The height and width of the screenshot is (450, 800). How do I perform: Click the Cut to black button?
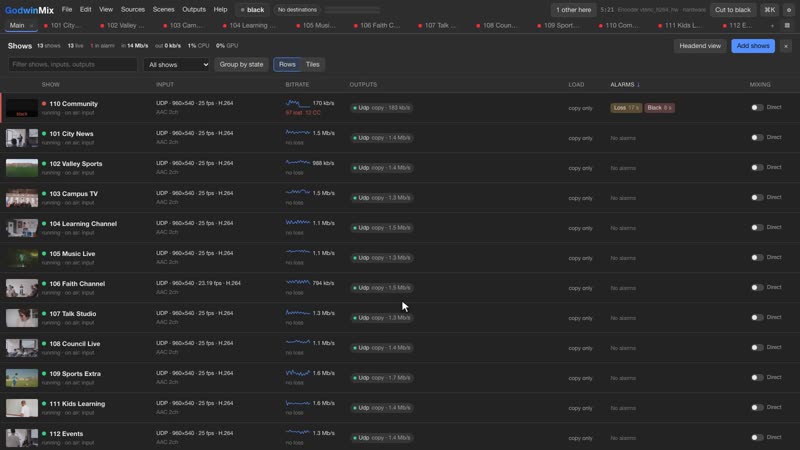coord(732,10)
